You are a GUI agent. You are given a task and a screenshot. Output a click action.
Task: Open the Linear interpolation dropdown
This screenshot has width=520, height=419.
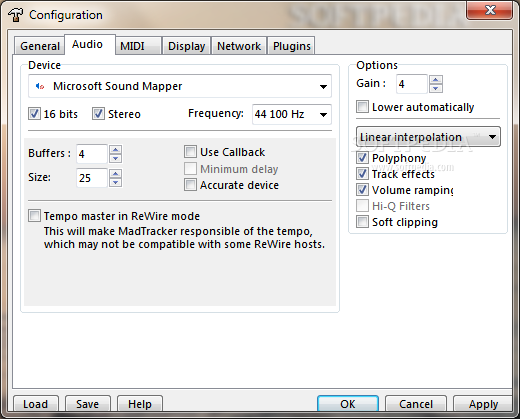pyautogui.click(x=428, y=137)
